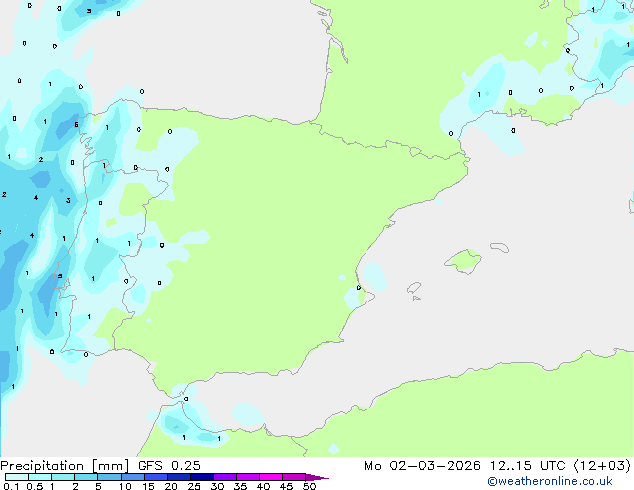634x490 pixels.
Task: Select the 40–45 mm magenta swatch
Action: [x=271, y=477]
